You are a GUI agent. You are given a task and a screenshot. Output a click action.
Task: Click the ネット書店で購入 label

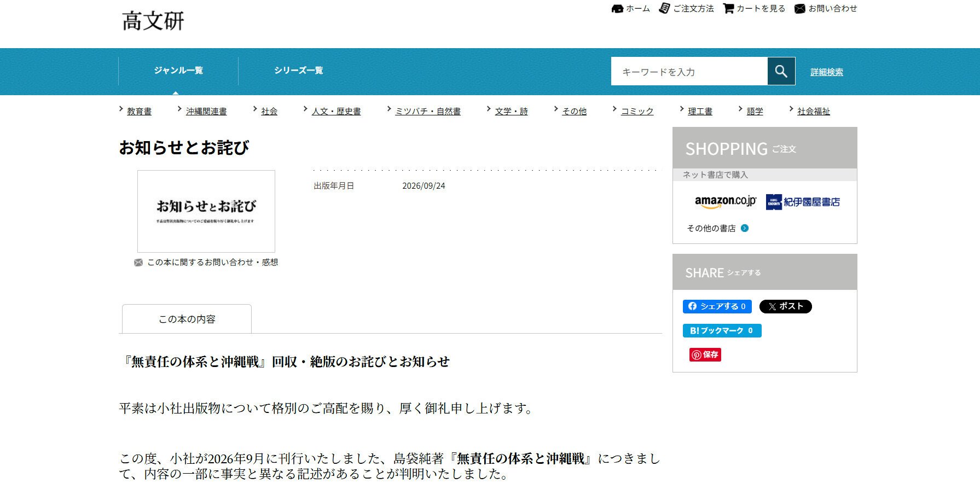click(715, 175)
